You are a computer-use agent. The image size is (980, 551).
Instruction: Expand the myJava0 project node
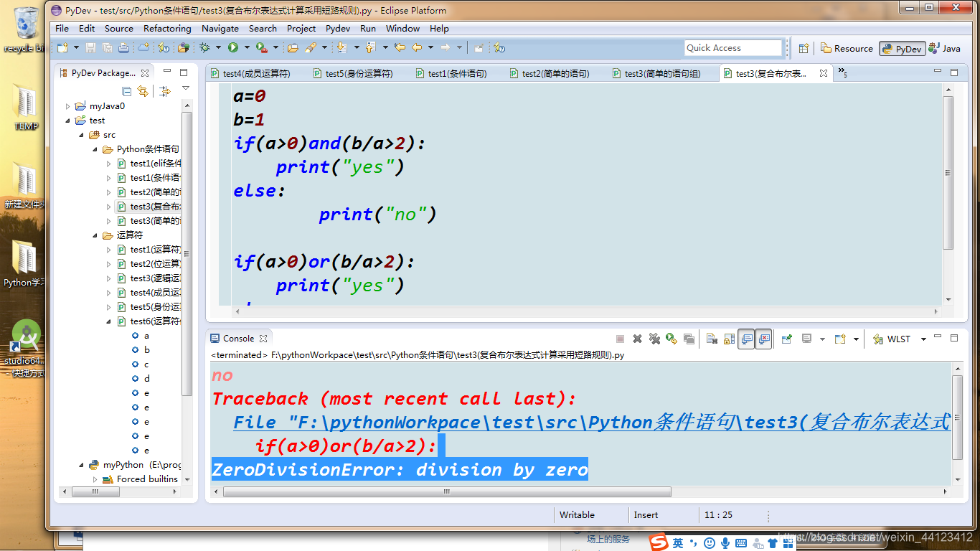click(68, 106)
